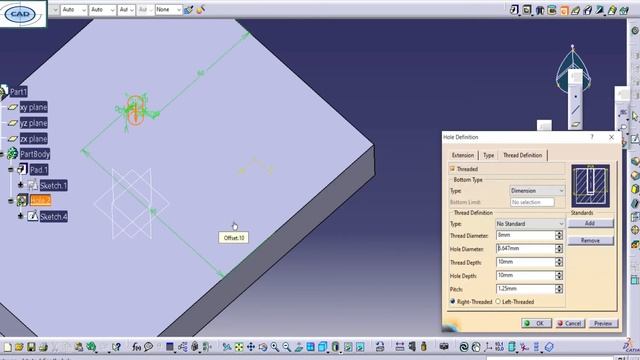Screen dimensions: 640x360
Task: Click the Create Multi-View icon
Action: [x=311, y=347]
